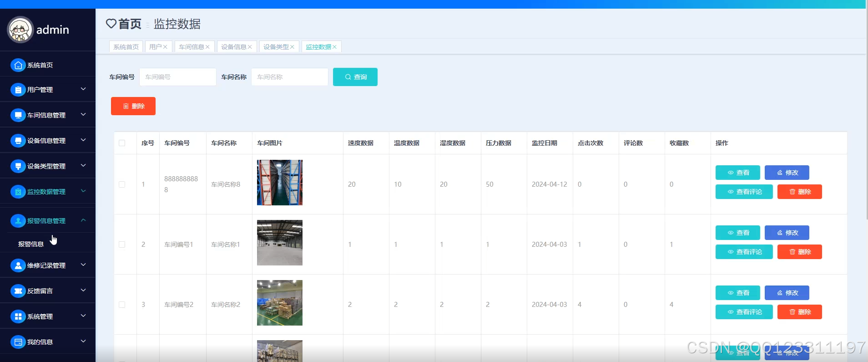
Task: Expand the 维修记录管理 menu chevron
Action: tap(83, 265)
